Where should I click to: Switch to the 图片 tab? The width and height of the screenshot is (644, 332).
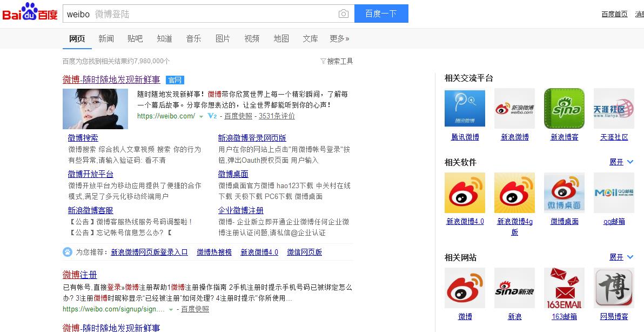pyautogui.click(x=223, y=38)
